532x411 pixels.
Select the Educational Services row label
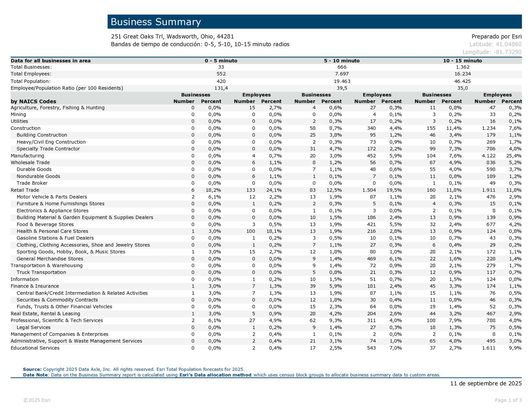pyautogui.click(x=35, y=348)
